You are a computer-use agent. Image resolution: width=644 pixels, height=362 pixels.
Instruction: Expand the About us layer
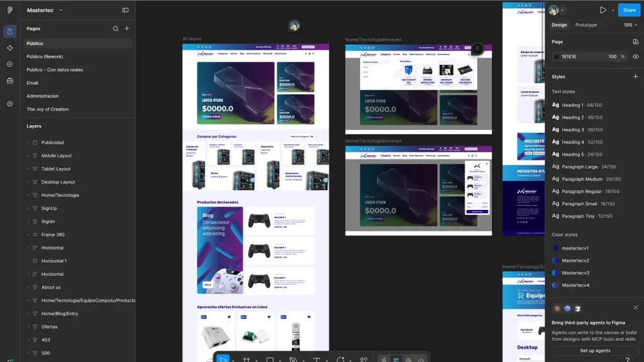click(x=28, y=287)
